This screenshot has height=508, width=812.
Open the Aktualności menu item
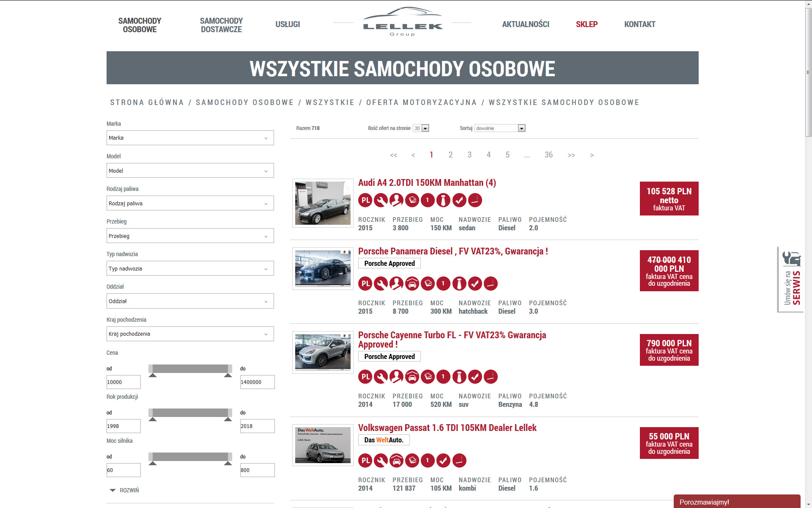[526, 25]
